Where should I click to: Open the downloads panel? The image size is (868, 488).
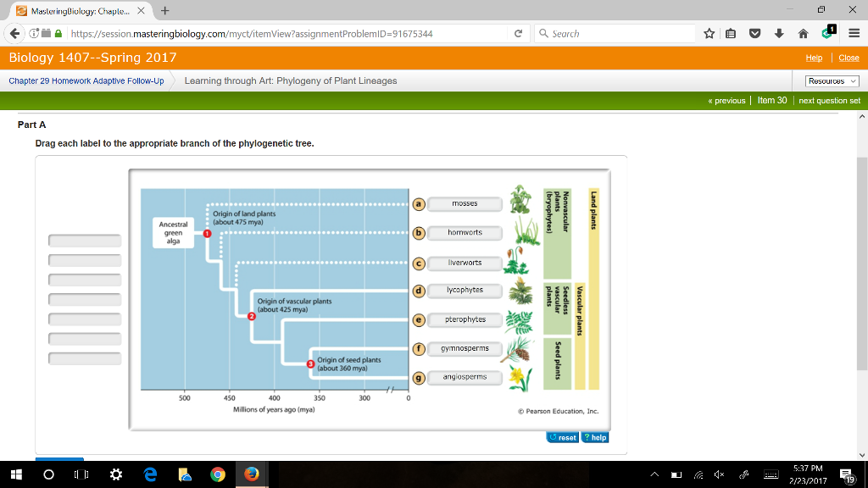[779, 34]
